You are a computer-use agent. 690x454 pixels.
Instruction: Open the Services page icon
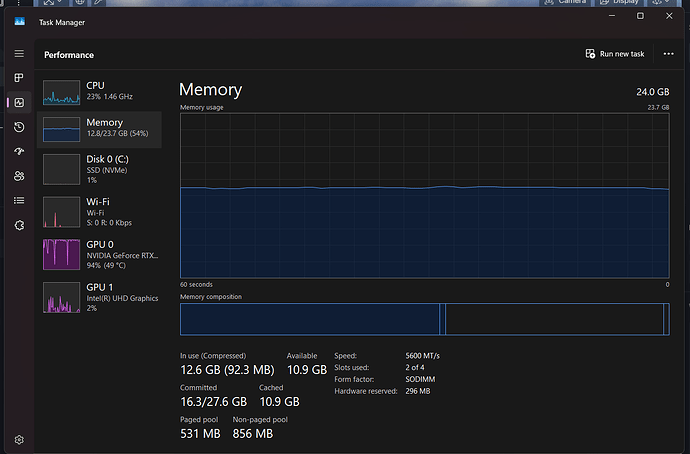point(19,225)
